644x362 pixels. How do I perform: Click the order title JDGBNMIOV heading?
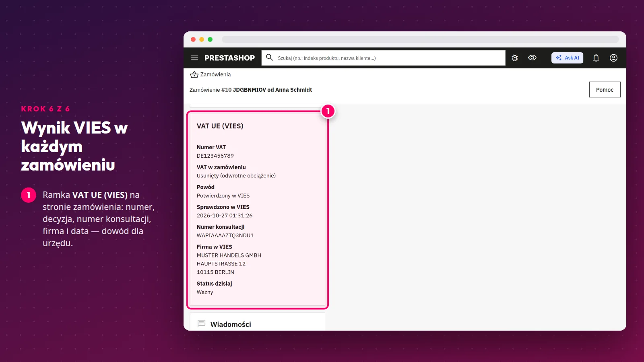251,90
